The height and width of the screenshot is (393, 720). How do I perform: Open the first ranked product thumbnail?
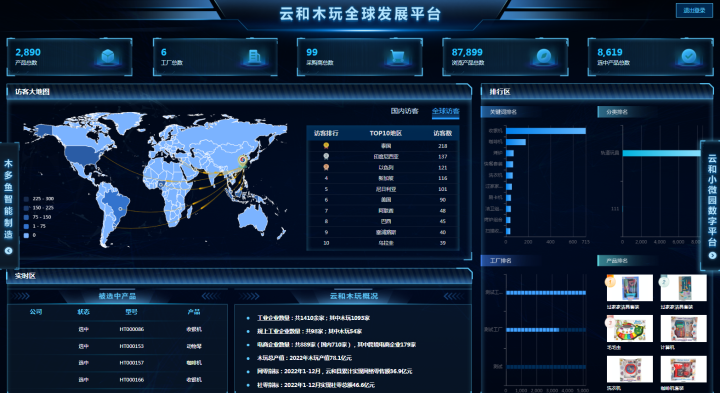(x=630, y=288)
